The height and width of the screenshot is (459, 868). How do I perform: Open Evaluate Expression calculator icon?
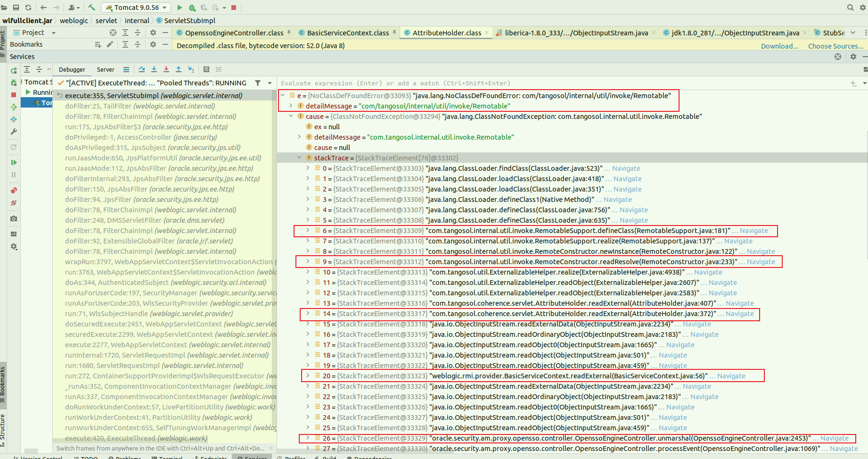[206, 69]
